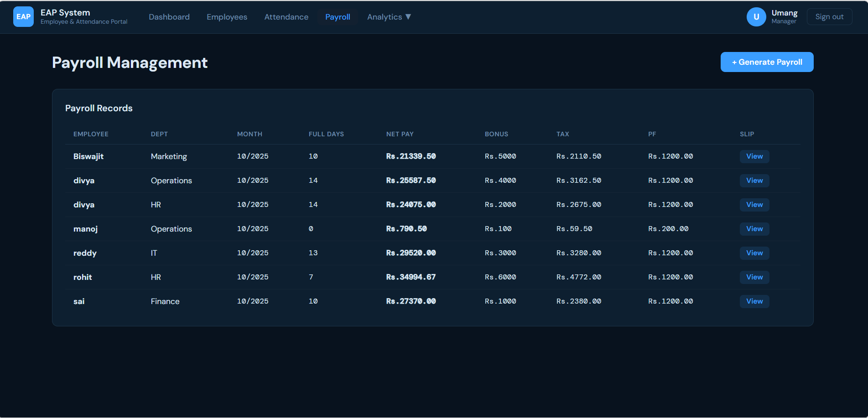868x418 pixels.
Task: Click the Employee column header
Action: coord(91,134)
